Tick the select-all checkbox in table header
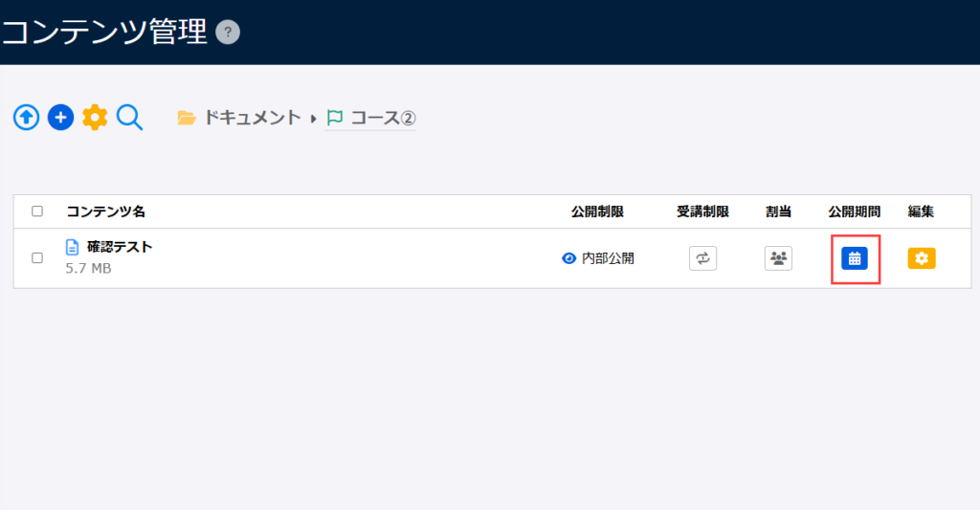 (37, 211)
